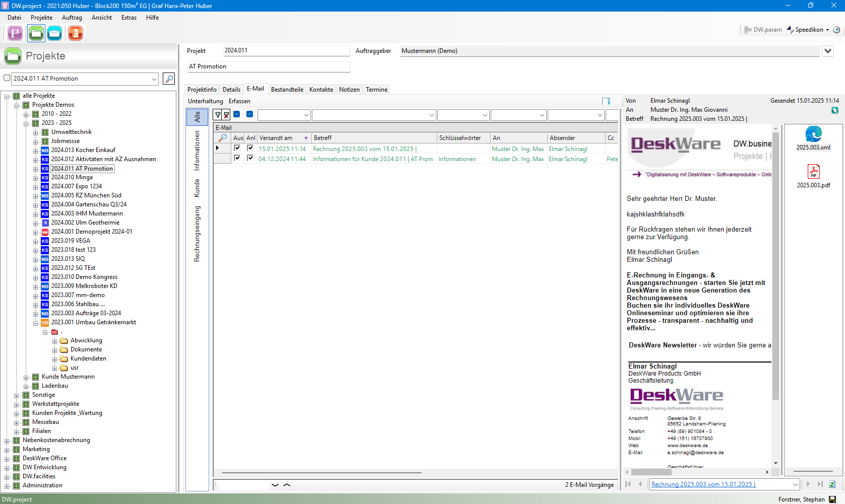Click Projekt number field 2024.011

pos(286,50)
